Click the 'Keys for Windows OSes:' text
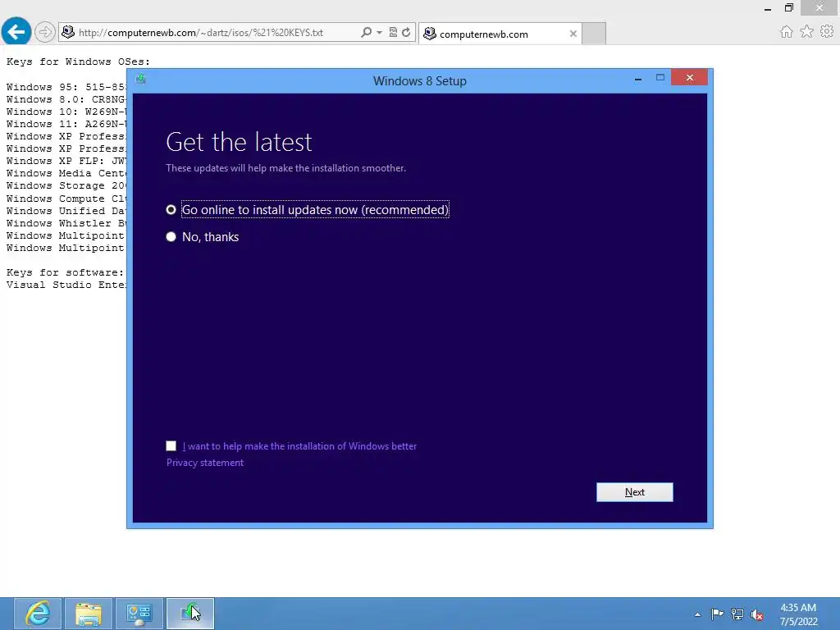 click(78, 62)
